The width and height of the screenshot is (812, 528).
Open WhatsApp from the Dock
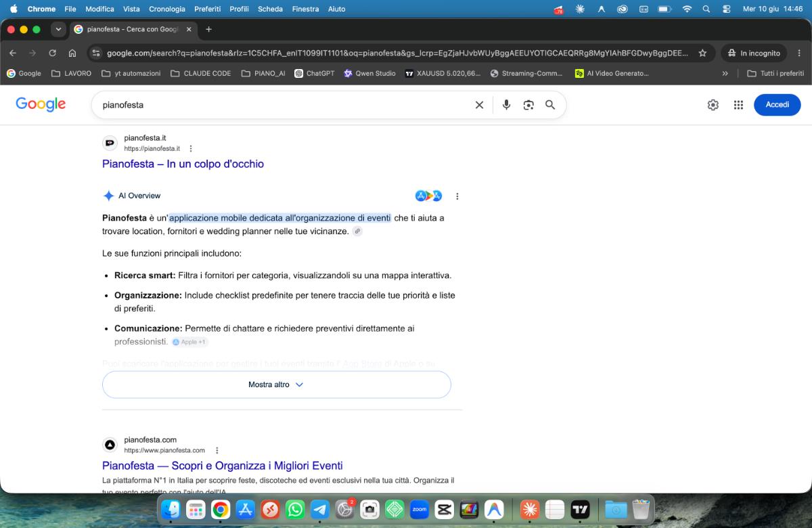coord(295,509)
